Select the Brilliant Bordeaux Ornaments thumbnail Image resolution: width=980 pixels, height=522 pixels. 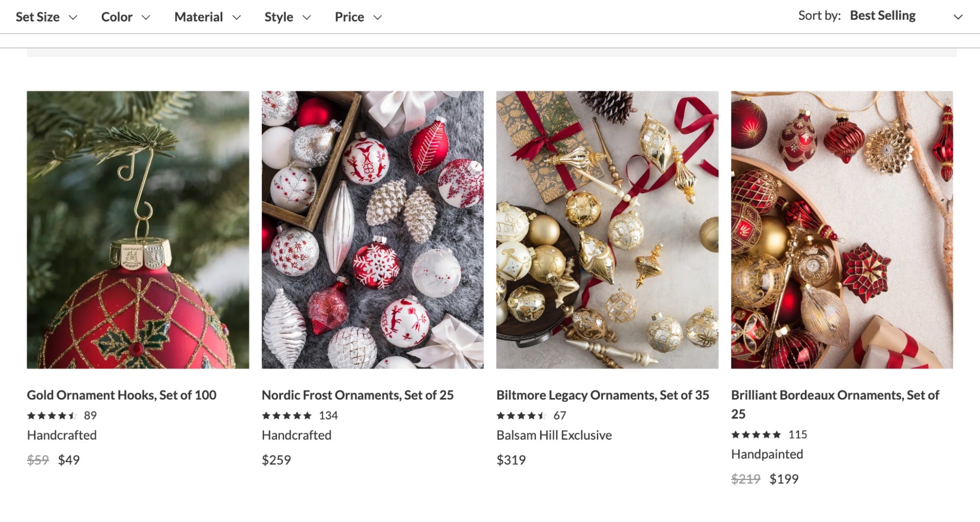842,229
